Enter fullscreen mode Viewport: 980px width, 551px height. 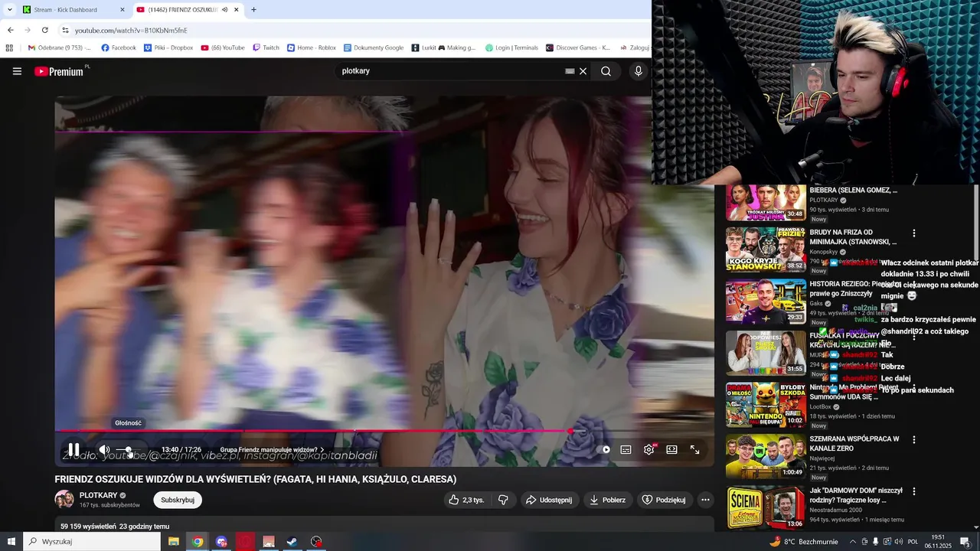[694, 450]
